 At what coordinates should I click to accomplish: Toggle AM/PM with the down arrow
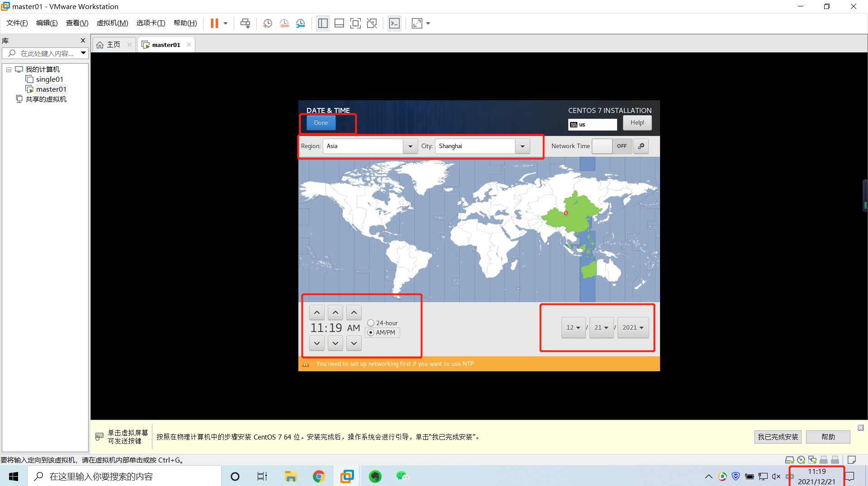354,344
